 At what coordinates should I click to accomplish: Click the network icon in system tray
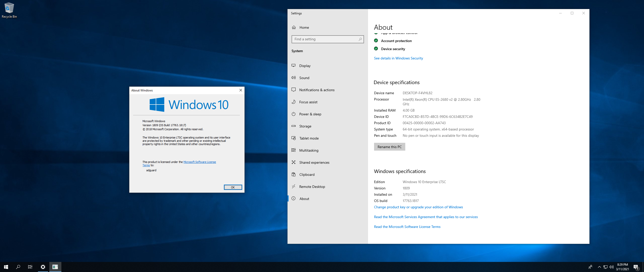coord(606,267)
